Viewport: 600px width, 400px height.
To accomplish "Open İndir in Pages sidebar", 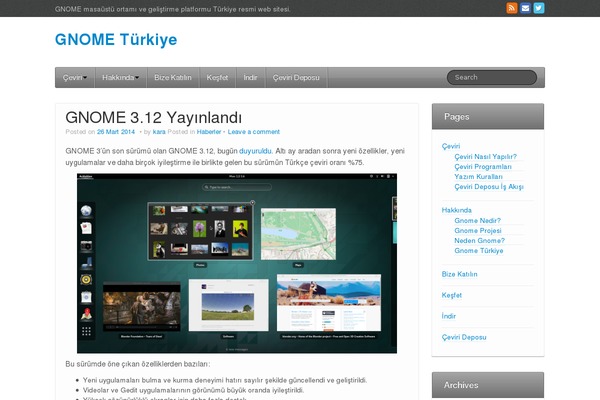I will coord(448,316).
